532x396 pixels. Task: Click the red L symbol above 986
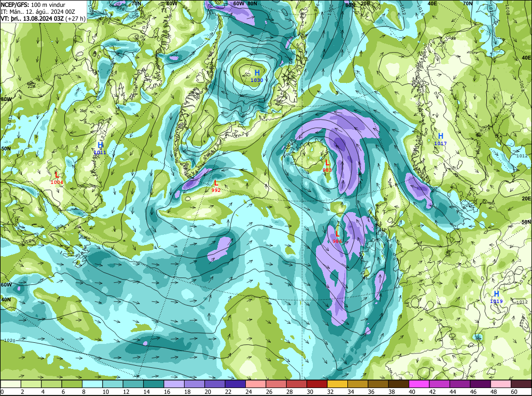(337, 234)
